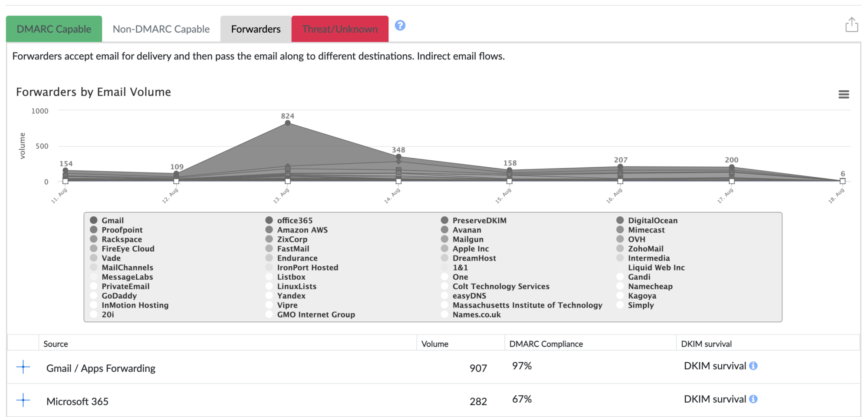Viewport: 868px width, 417px height.
Task: Click the share/export icon at top right
Action: [x=852, y=25]
